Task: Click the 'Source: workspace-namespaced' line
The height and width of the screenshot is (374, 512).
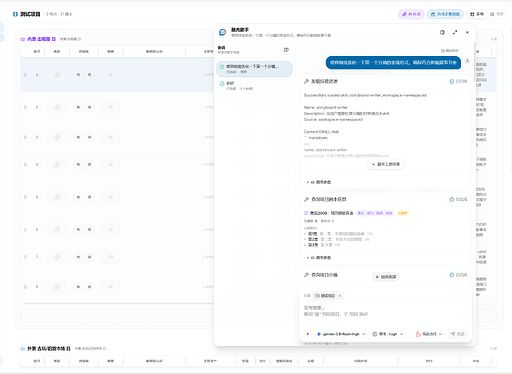Action: [333, 119]
